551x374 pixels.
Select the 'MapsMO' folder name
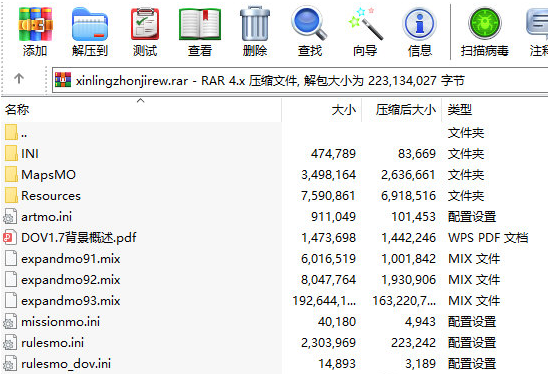pos(48,175)
